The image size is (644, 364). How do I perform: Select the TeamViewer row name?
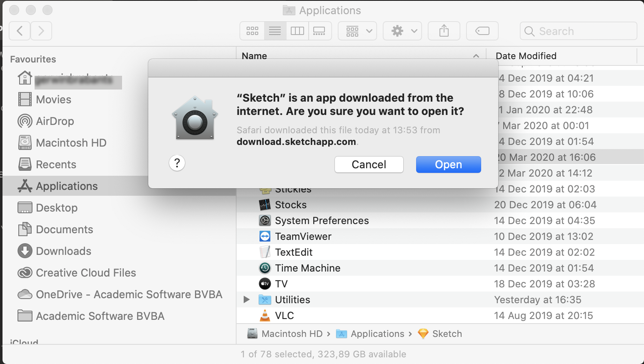(303, 237)
